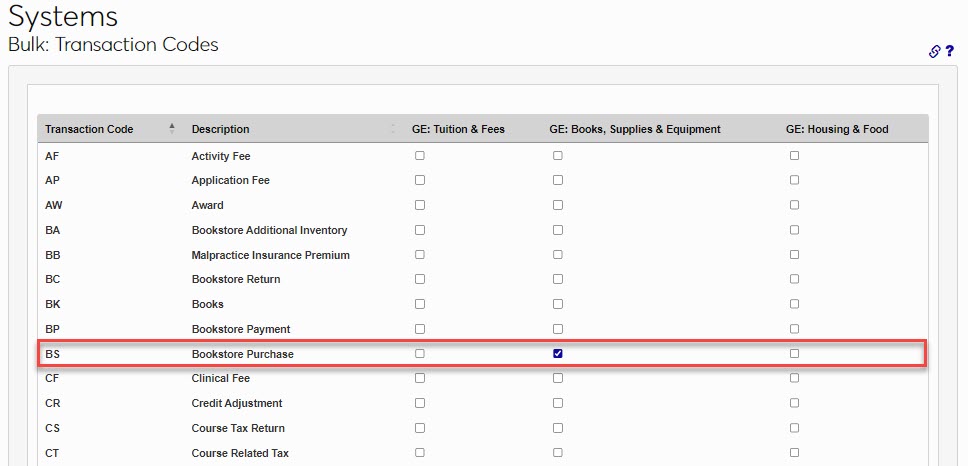Check Tuition & Fees for Clinical Fee
This screenshot has height=466, width=968.
click(x=420, y=379)
